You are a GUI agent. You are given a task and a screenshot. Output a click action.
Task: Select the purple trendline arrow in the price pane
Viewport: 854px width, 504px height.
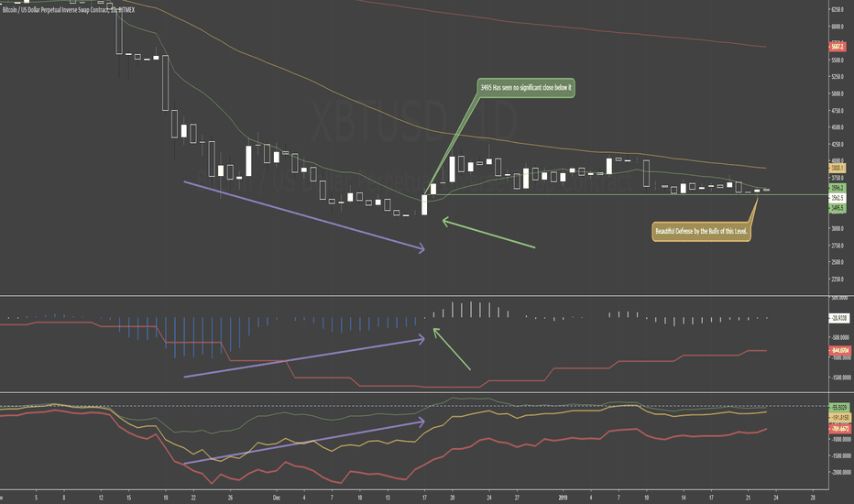pos(304,216)
